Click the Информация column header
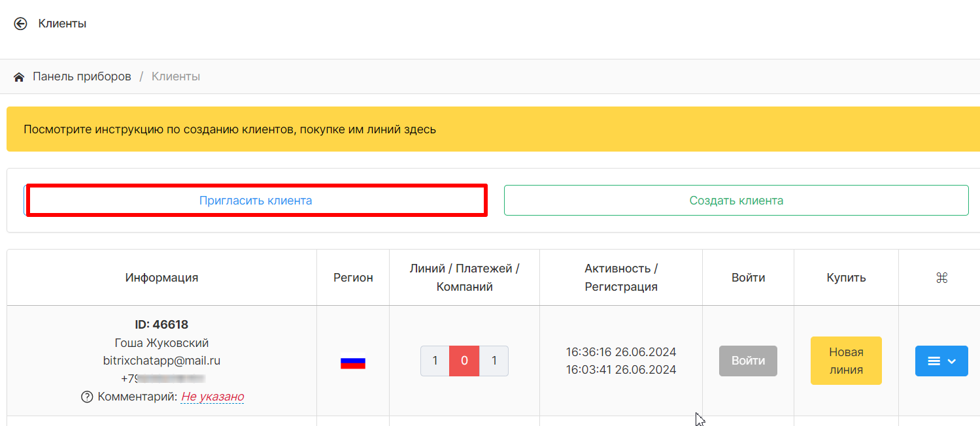 click(161, 278)
